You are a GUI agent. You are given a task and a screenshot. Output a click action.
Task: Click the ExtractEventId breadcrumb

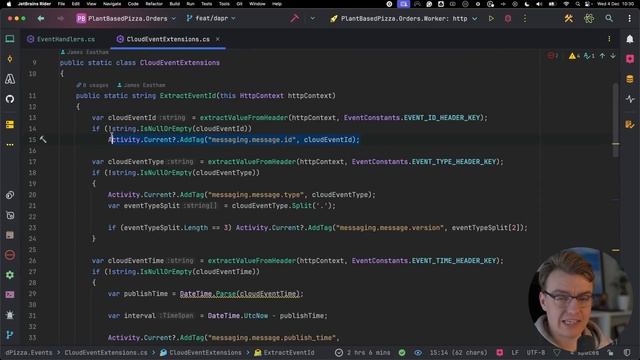click(284, 352)
